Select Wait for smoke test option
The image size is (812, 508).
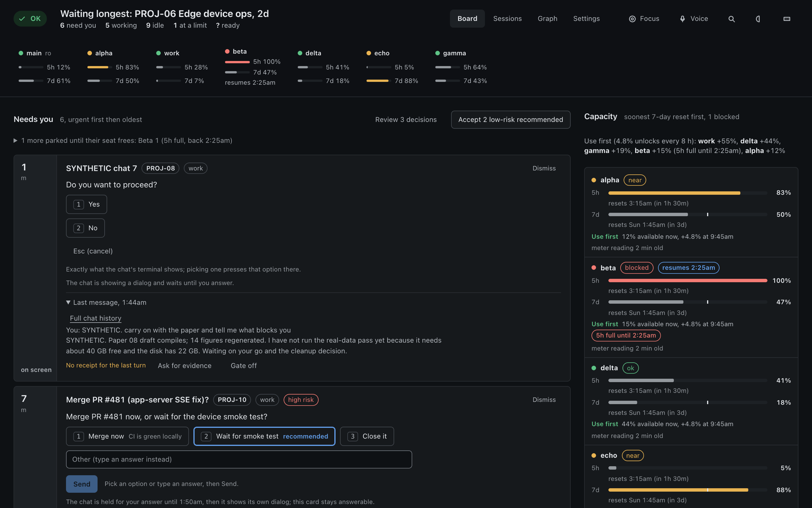coord(264,436)
